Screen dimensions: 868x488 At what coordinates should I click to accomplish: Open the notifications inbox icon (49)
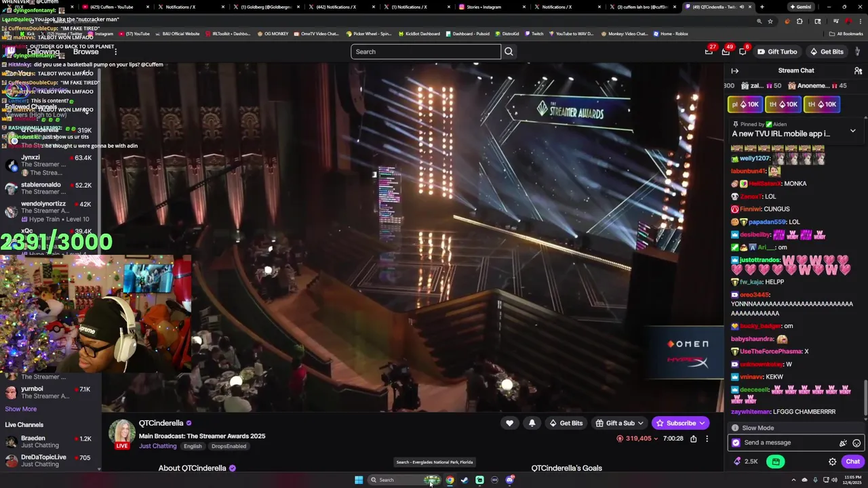click(x=726, y=52)
